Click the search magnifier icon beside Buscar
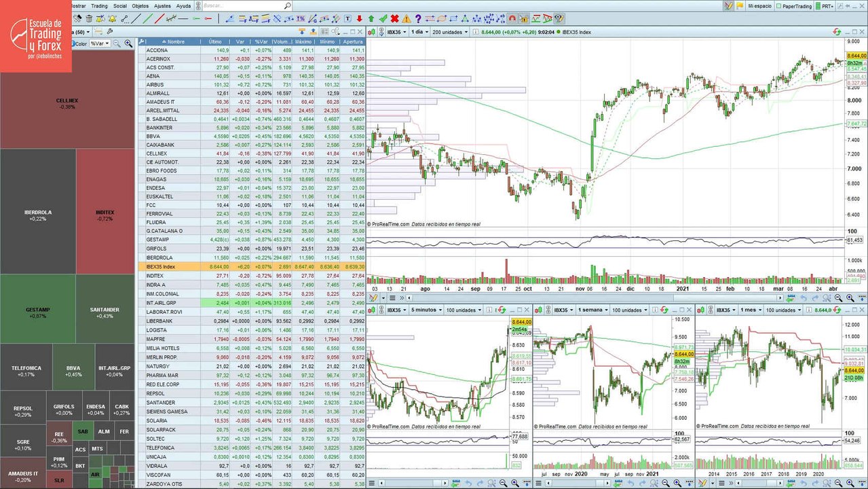 point(288,5)
